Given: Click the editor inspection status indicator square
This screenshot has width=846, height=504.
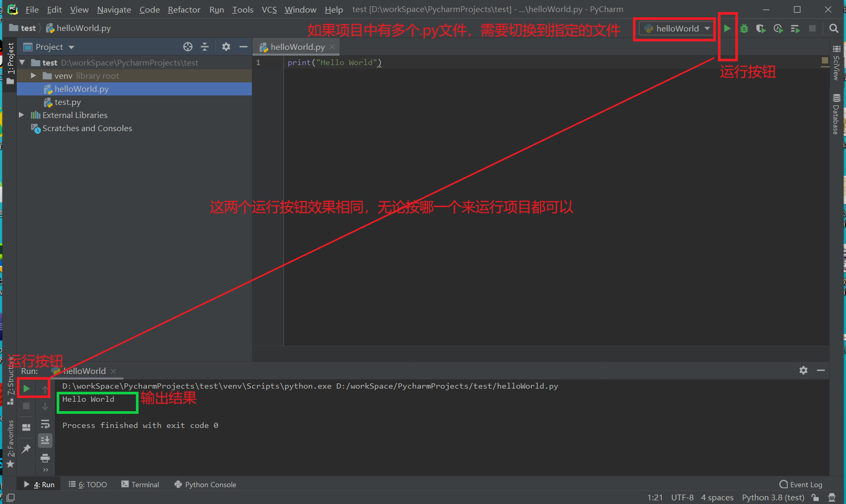Looking at the screenshot, I should click(824, 61).
